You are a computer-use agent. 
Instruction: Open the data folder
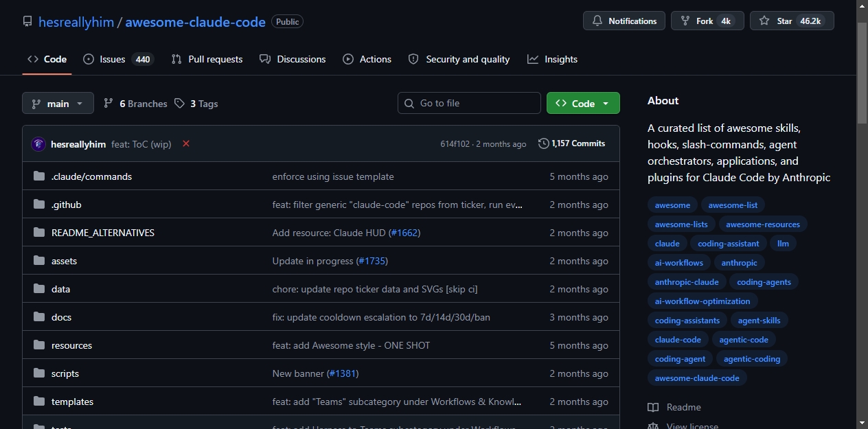click(x=60, y=289)
